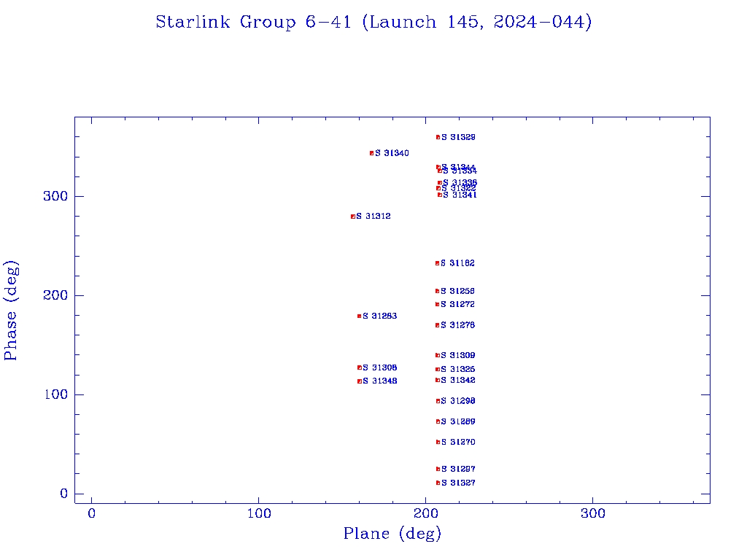Select the 'S 31342' satellite label
Image resolution: width=747 pixels, height=560 pixels.
pyautogui.click(x=458, y=380)
